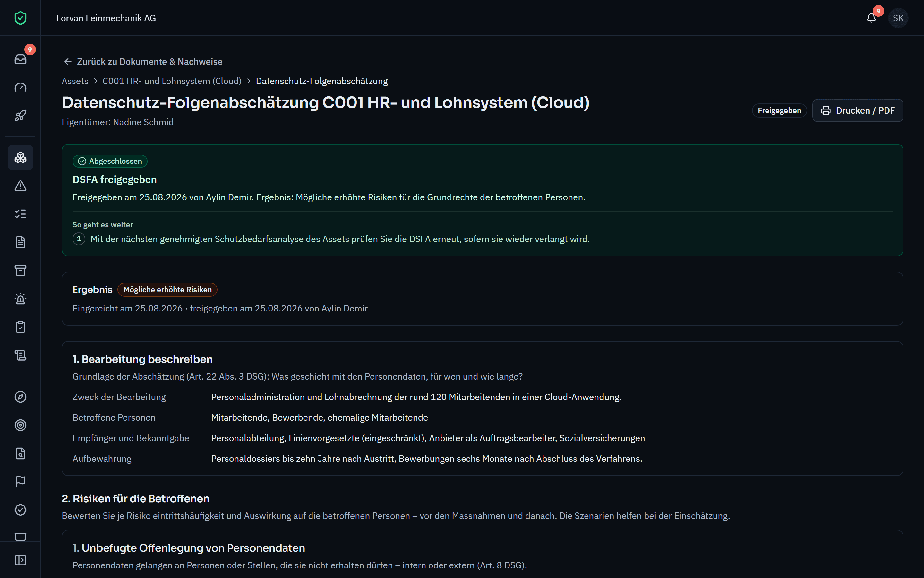This screenshot has width=924, height=578.
Task: Open the checklist icon in sidebar
Action: (20, 214)
